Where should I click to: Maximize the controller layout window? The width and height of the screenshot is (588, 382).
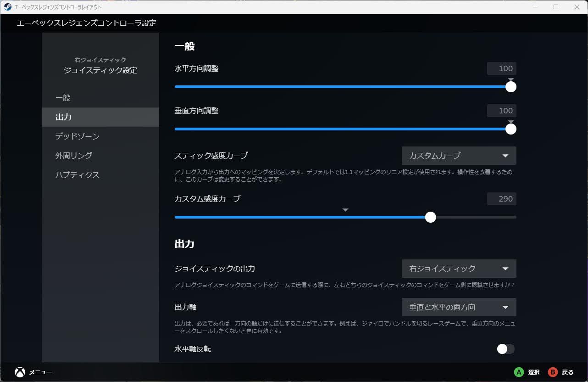[556, 7]
